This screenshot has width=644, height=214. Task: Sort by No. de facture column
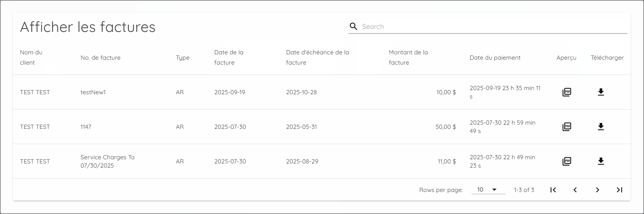point(101,58)
